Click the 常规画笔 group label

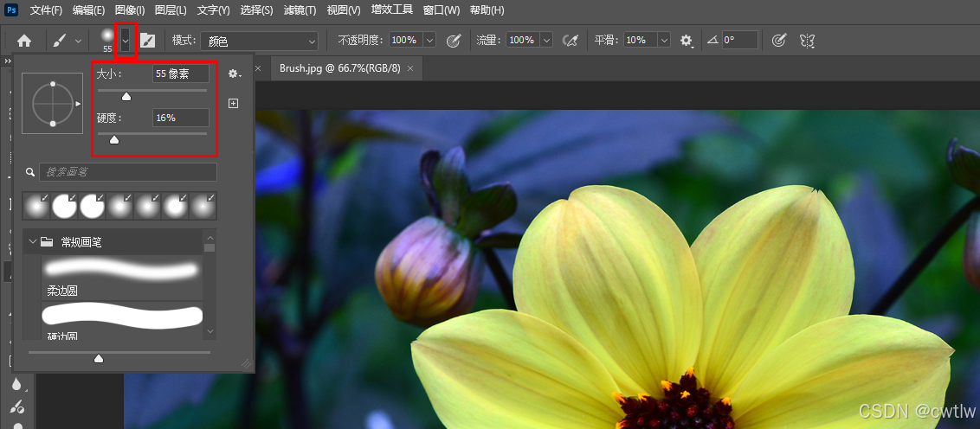81,242
